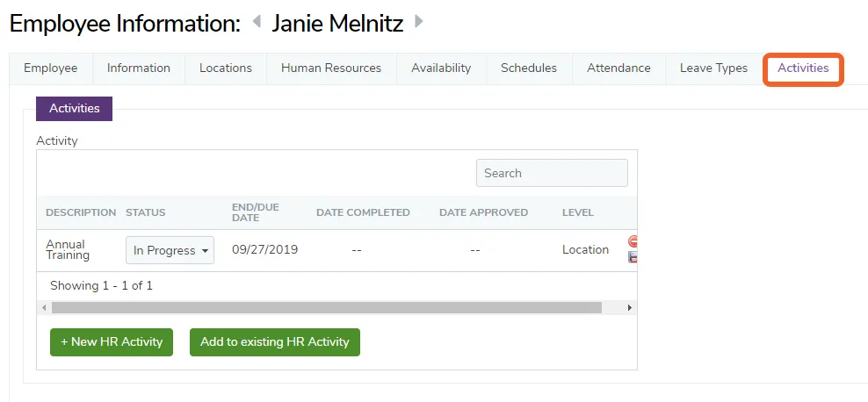Go to previous employee arrow
The height and width of the screenshot is (402, 868).
point(257,22)
